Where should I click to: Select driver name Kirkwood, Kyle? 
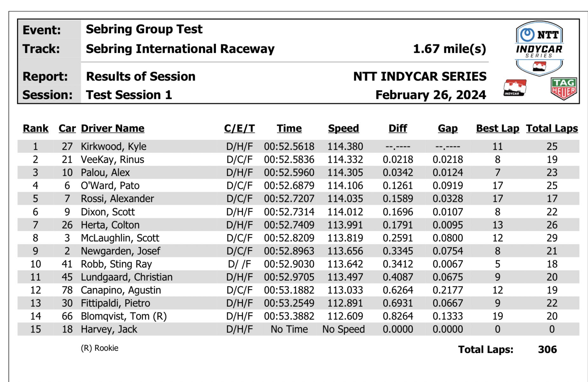coord(113,147)
